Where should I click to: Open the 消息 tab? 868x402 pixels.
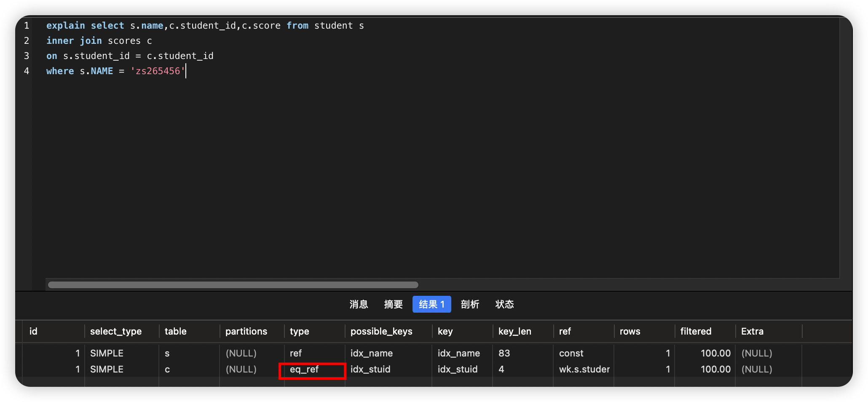pyautogui.click(x=359, y=304)
